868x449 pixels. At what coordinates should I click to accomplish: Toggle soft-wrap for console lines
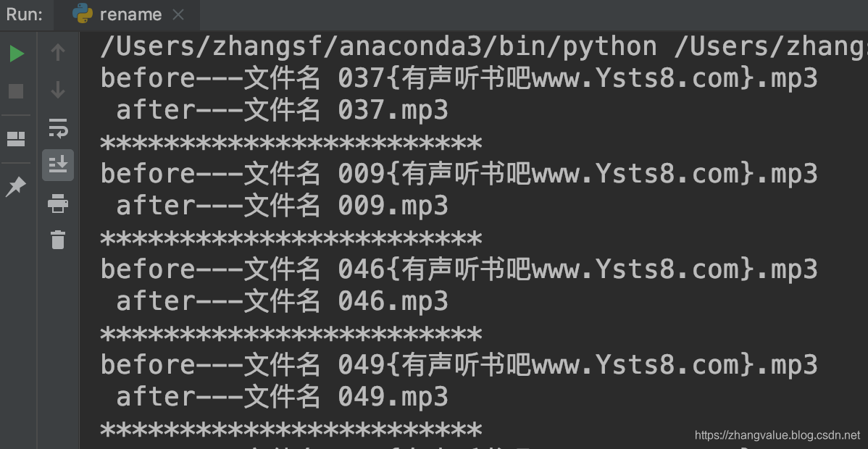pyautogui.click(x=58, y=130)
